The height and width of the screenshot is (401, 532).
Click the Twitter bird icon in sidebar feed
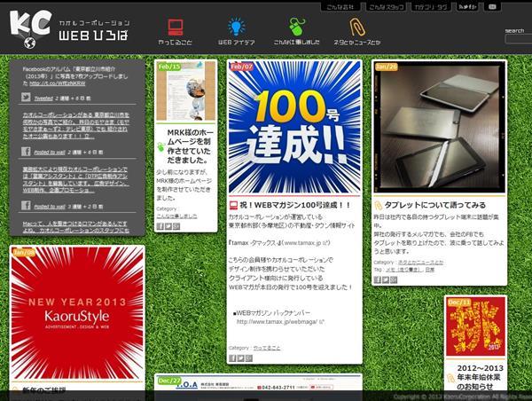tap(26, 97)
